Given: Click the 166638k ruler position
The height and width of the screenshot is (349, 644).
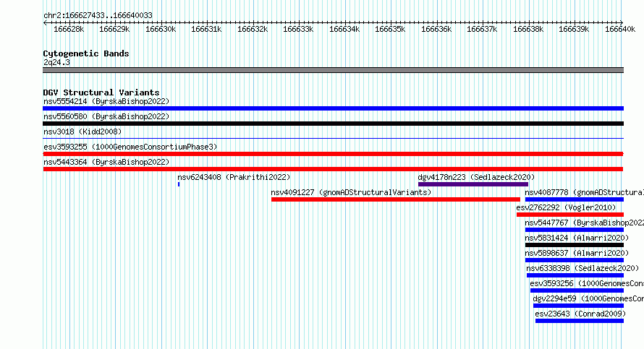Looking at the screenshot, I should click(528, 29).
